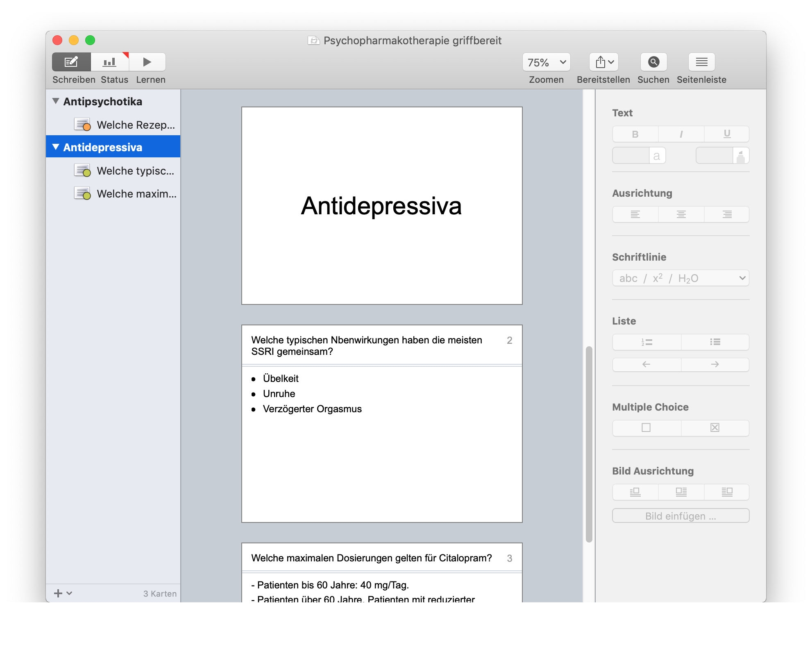Toggle the Seitenleiste sidebar button
The width and height of the screenshot is (812, 663).
(701, 62)
